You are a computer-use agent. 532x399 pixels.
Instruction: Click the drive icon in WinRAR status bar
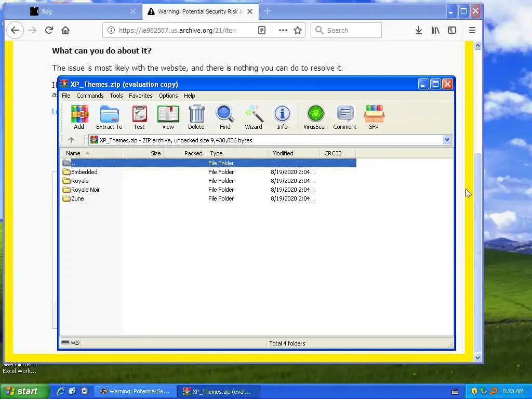point(65,343)
